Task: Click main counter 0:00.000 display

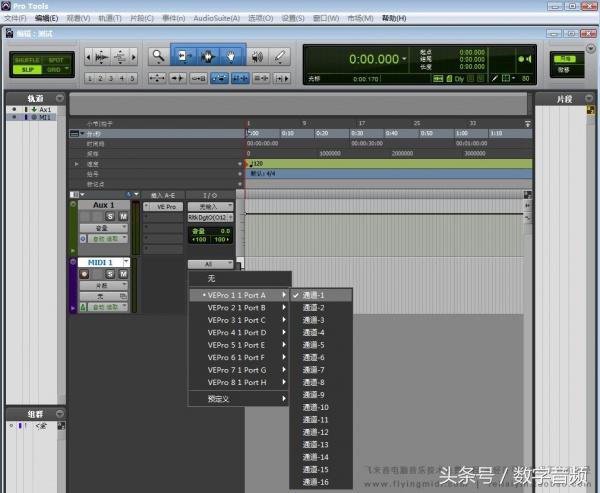Action: [x=374, y=59]
